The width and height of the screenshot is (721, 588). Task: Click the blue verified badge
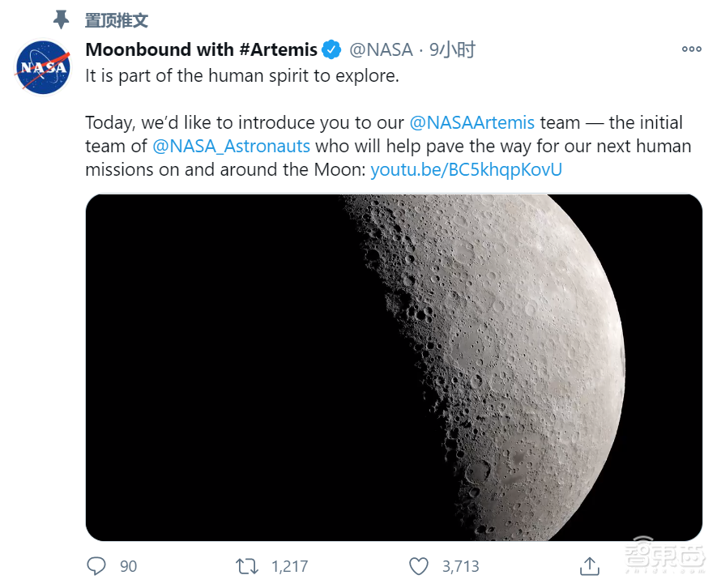[332, 50]
